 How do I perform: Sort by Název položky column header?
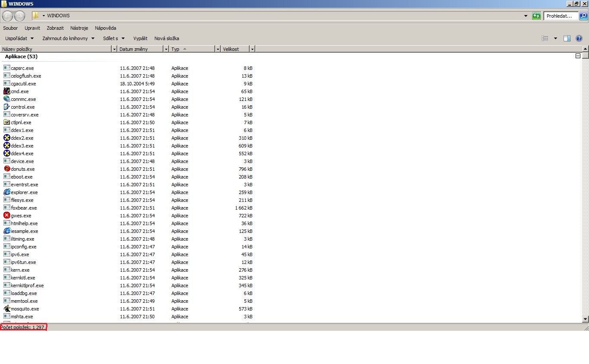56,49
